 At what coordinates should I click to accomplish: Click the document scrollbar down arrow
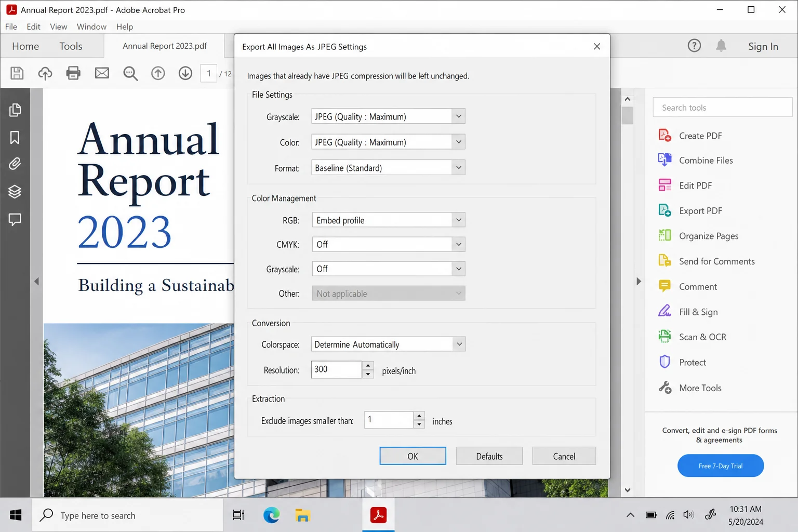(628, 490)
